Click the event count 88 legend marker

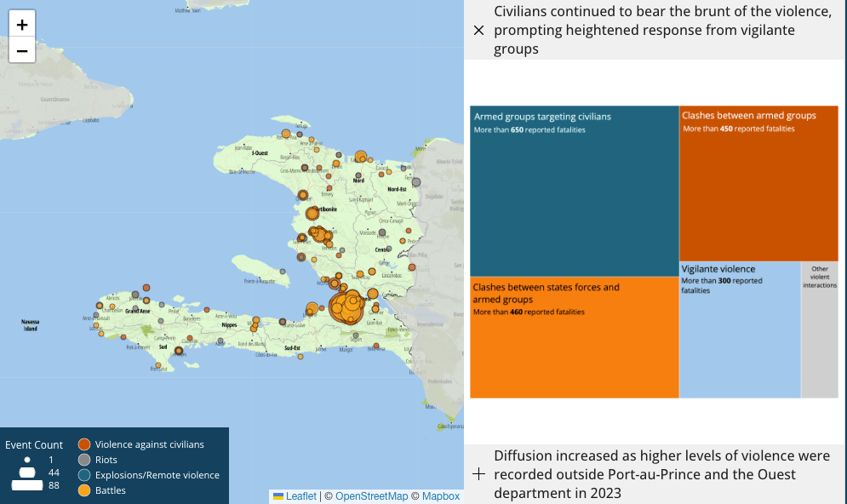pyautogui.click(x=27, y=486)
